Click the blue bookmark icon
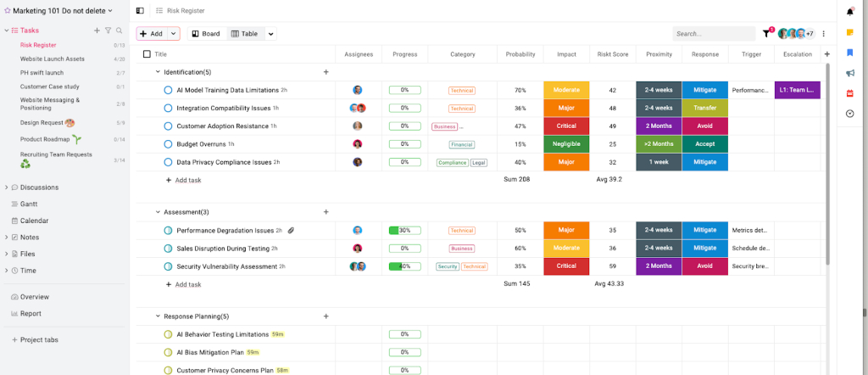The image size is (868, 375). pos(849,53)
